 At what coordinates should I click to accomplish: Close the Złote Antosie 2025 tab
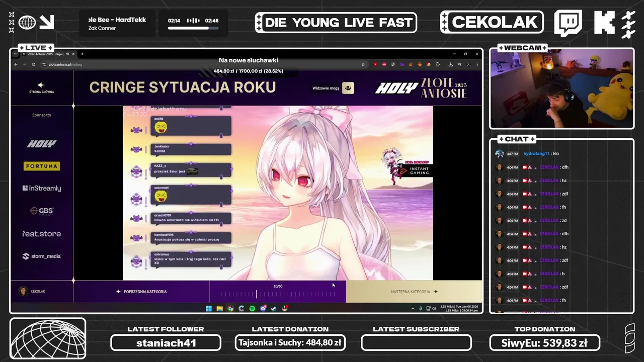pyautogui.click(x=73, y=54)
